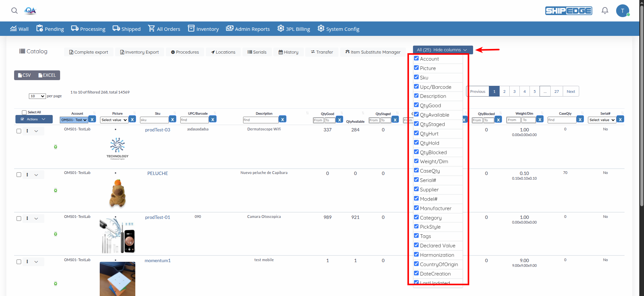Viewport: 644px width, 296px height.
Task: Select the PELUCHE row checkbox
Action: (19, 175)
